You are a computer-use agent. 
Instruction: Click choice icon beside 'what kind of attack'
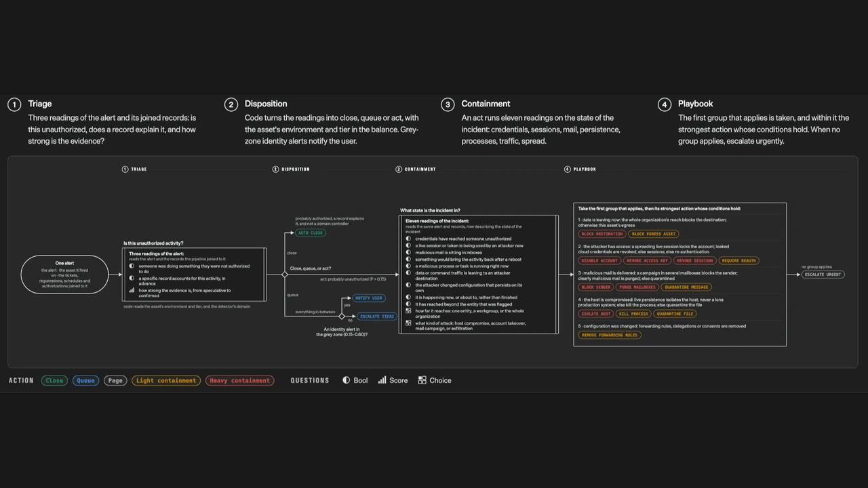click(408, 323)
